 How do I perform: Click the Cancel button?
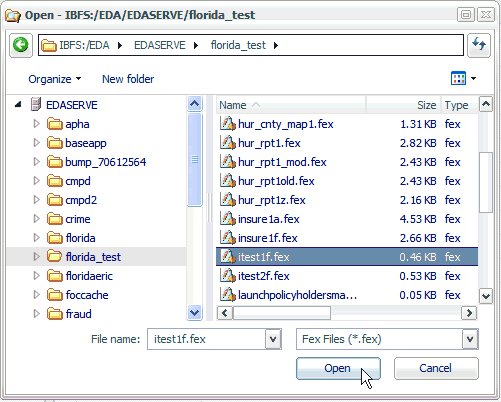tap(436, 368)
